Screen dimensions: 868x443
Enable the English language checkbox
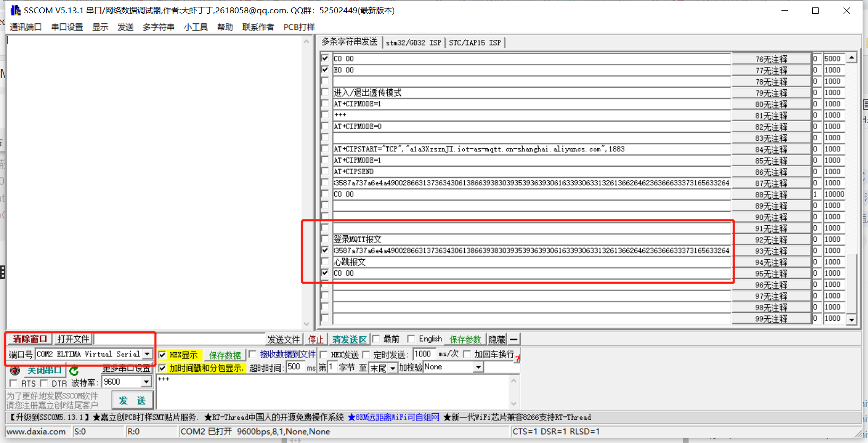411,339
